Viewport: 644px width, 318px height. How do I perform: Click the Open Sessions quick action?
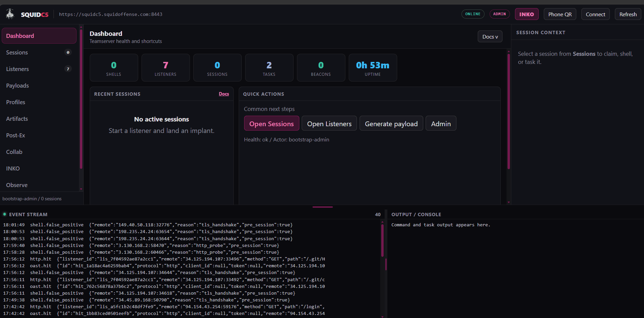coord(272,124)
